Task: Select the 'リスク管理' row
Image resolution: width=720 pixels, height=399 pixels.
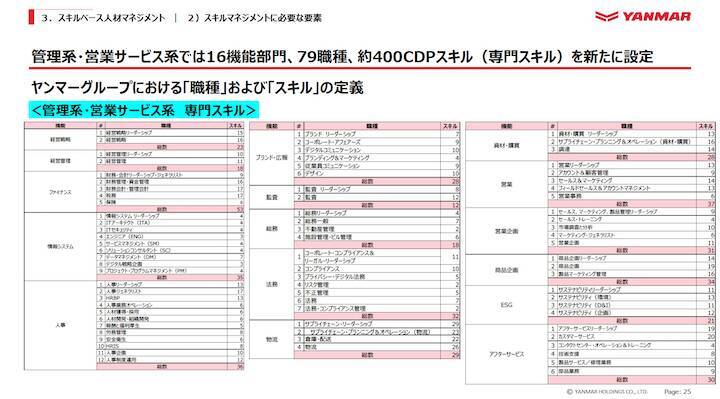Action: point(377,284)
